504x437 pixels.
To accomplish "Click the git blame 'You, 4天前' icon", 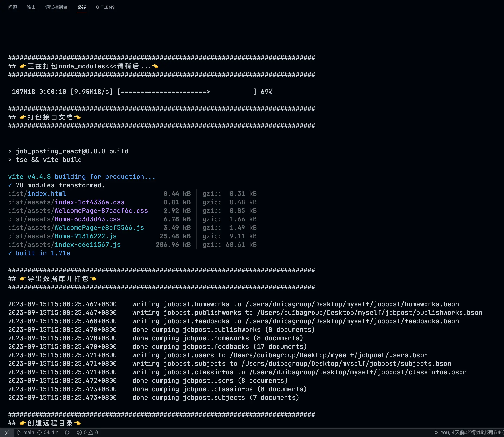I will 436,432.
